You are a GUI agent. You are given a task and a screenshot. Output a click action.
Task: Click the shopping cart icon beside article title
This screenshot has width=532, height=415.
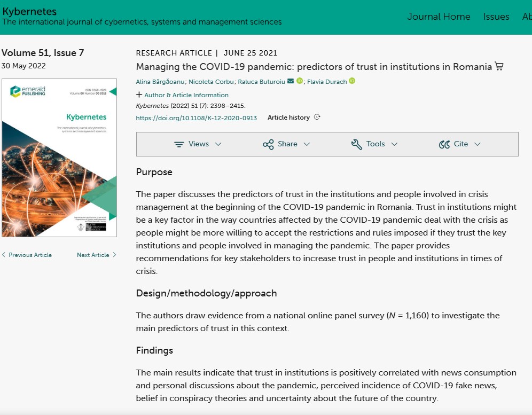pos(499,66)
